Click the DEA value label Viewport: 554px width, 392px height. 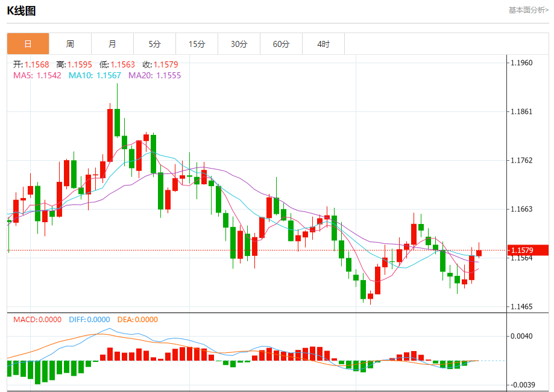(x=137, y=320)
